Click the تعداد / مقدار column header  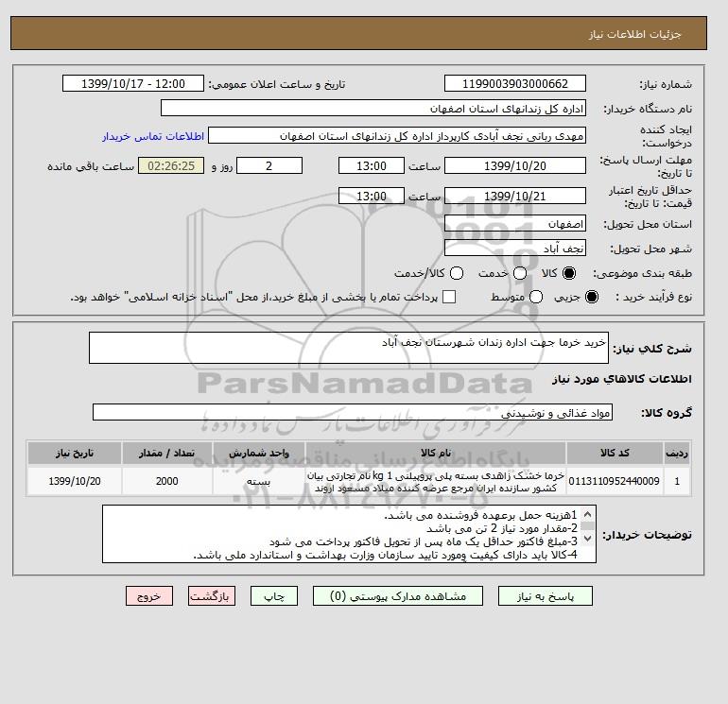coord(167,453)
